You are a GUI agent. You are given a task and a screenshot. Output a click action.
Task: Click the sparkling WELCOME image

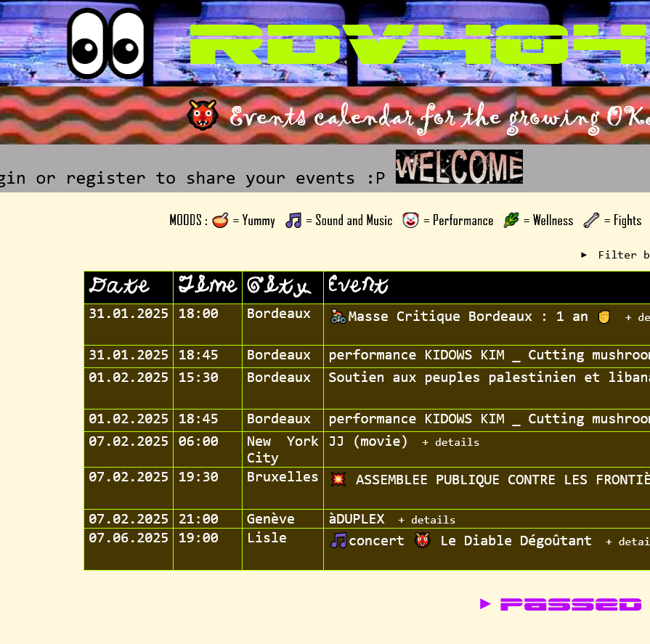click(x=459, y=166)
